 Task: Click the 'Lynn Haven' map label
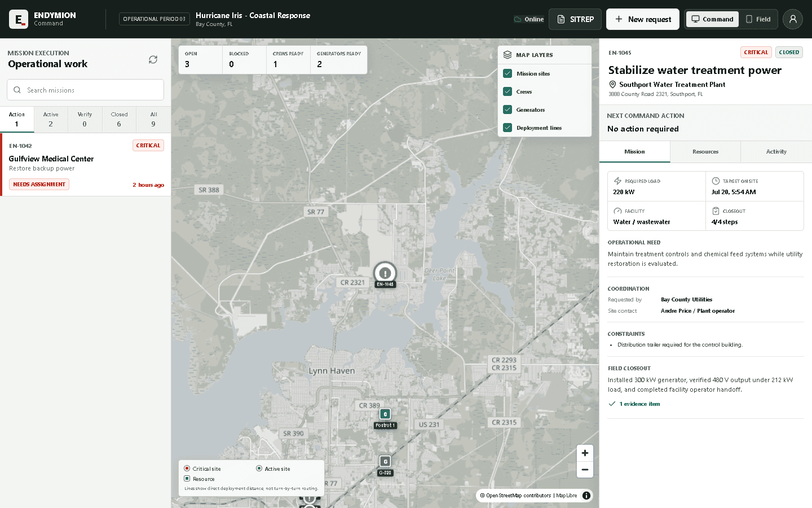pyautogui.click(x=332, y=371)
